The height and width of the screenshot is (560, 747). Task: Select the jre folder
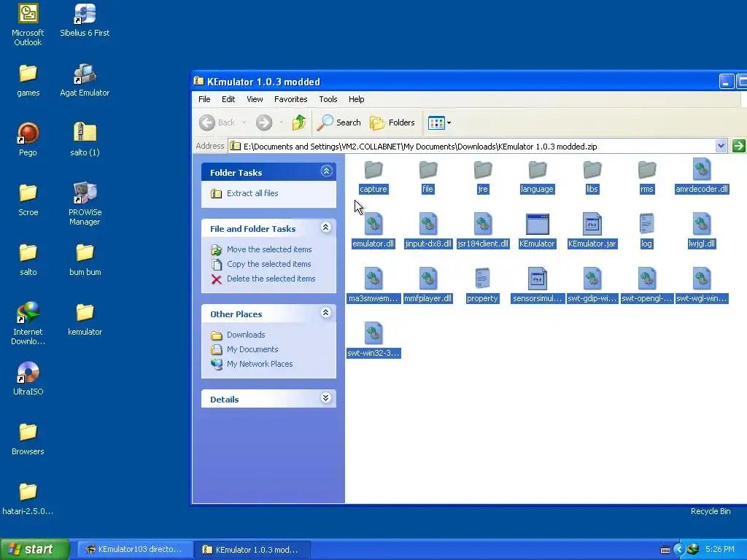tap(483, 169)
